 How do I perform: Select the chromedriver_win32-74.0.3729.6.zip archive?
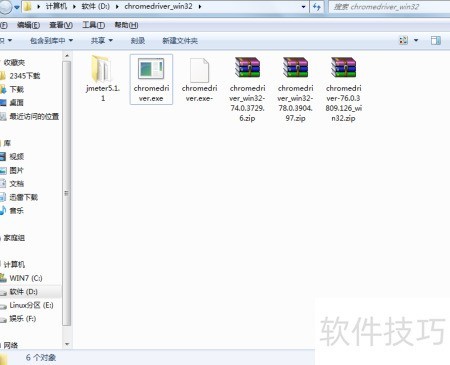click(x=247, y=89)
